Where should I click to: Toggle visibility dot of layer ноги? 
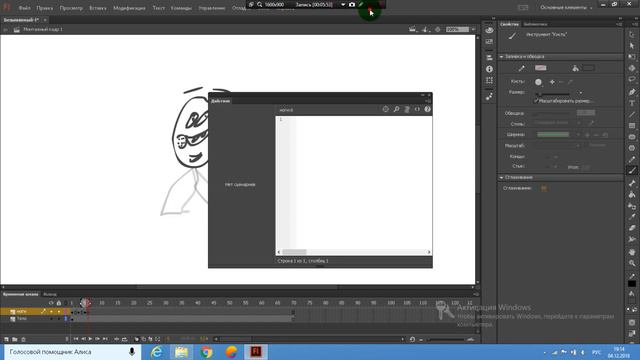51,311
